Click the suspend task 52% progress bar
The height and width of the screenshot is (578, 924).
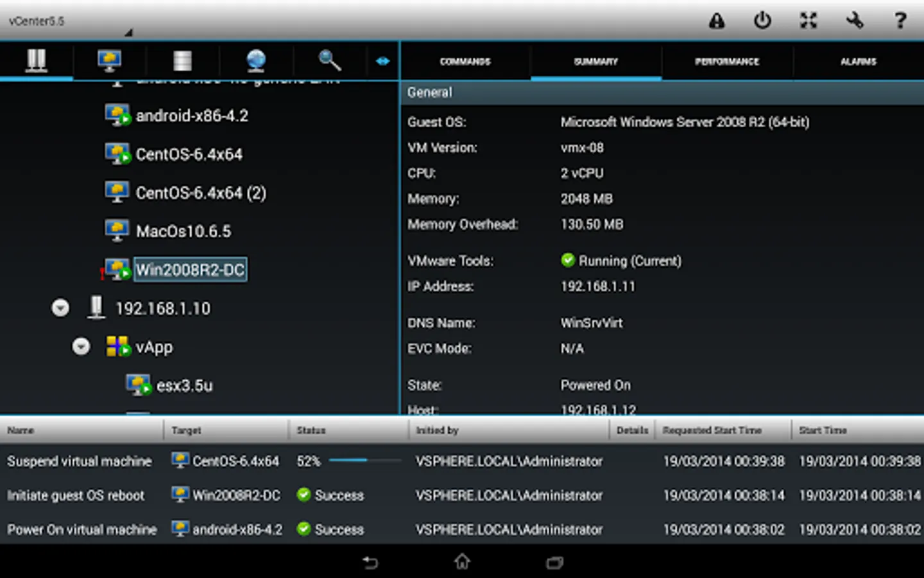coord(364,460)
